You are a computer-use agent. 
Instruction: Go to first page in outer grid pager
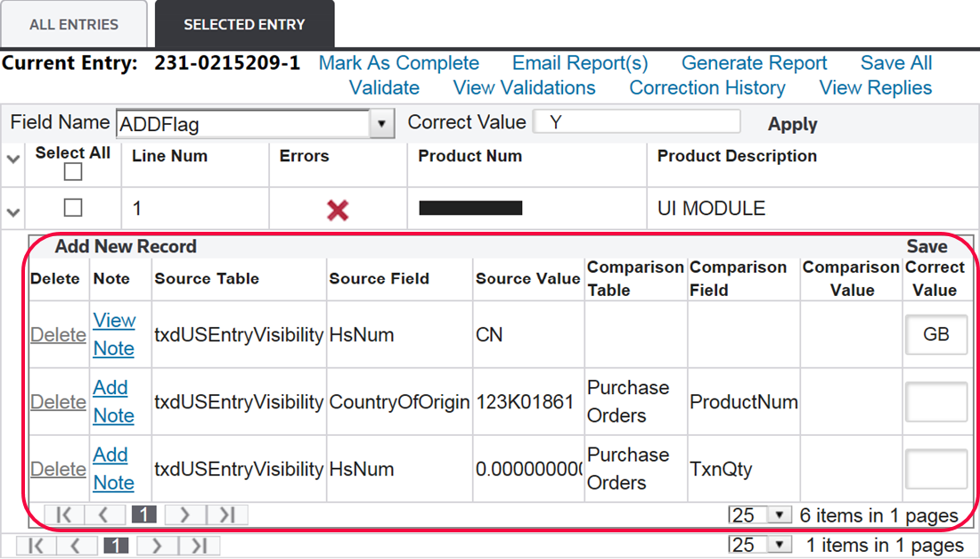tap(37, 546)
